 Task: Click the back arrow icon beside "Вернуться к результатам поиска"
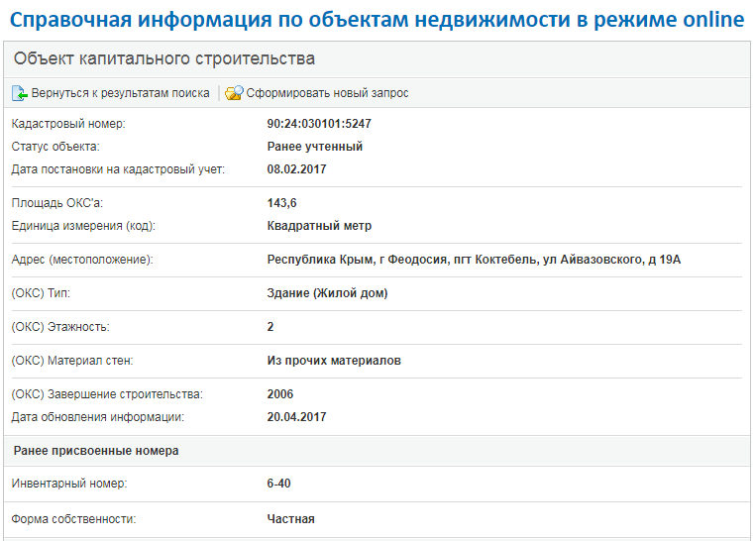pyautogui.click(x=20, y=93)
